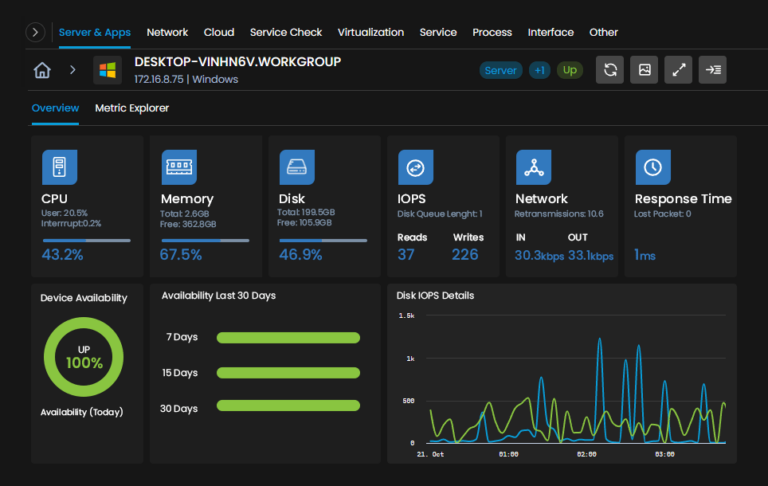
Task: Click the Response Time clock icon
Action: tap(652, 167)
